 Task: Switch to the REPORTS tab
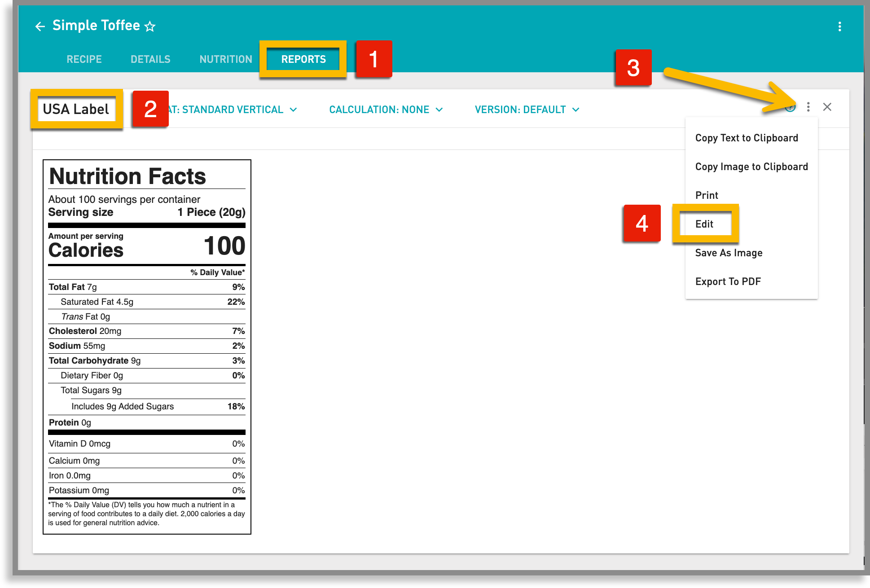(303, 59)
